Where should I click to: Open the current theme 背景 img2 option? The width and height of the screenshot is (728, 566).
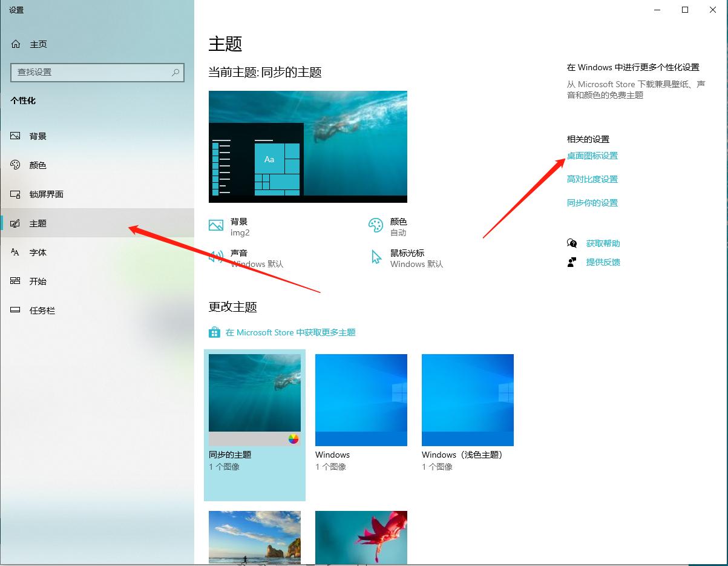(x=232, y=226)
